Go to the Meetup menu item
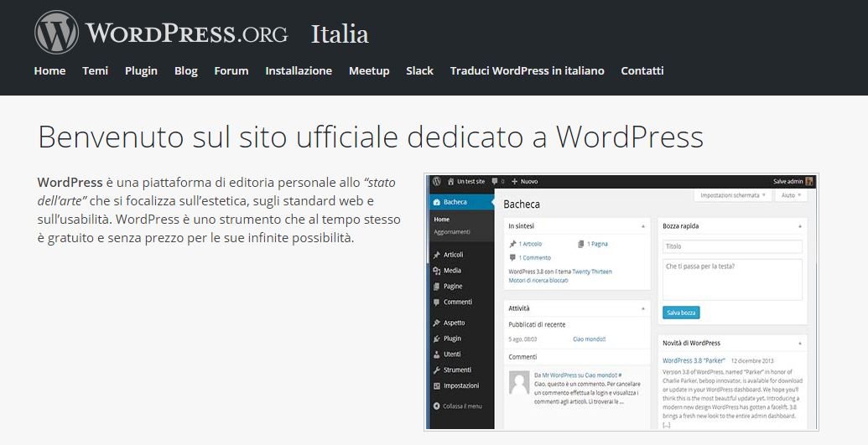 369,71
